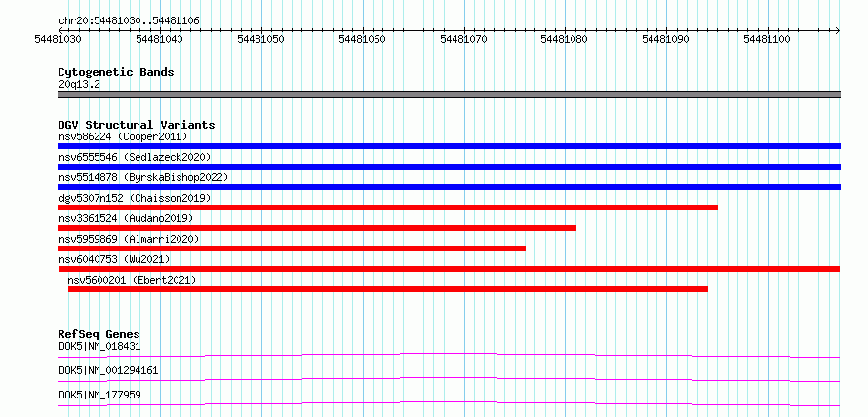Viewport: 868px width, 417px height.
Task: Click the red bar for dgv5307n152
Action: 387,208
